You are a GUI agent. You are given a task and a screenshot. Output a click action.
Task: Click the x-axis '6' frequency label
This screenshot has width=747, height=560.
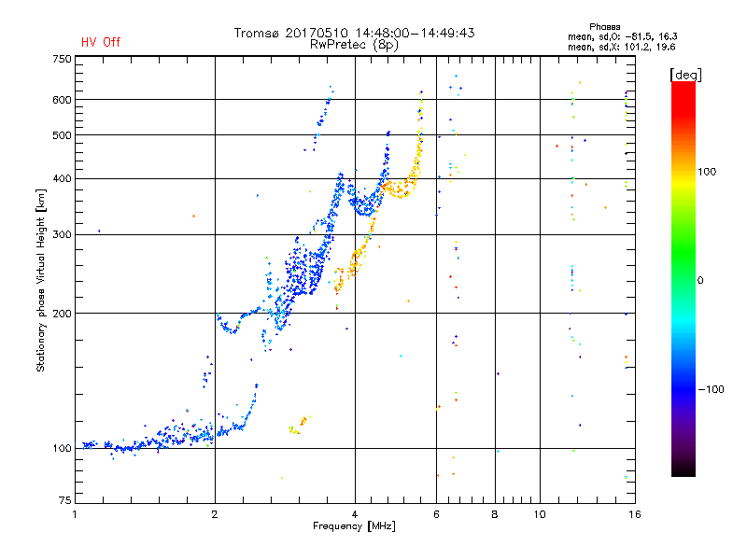pyautogui.click(x=436, y=514)
